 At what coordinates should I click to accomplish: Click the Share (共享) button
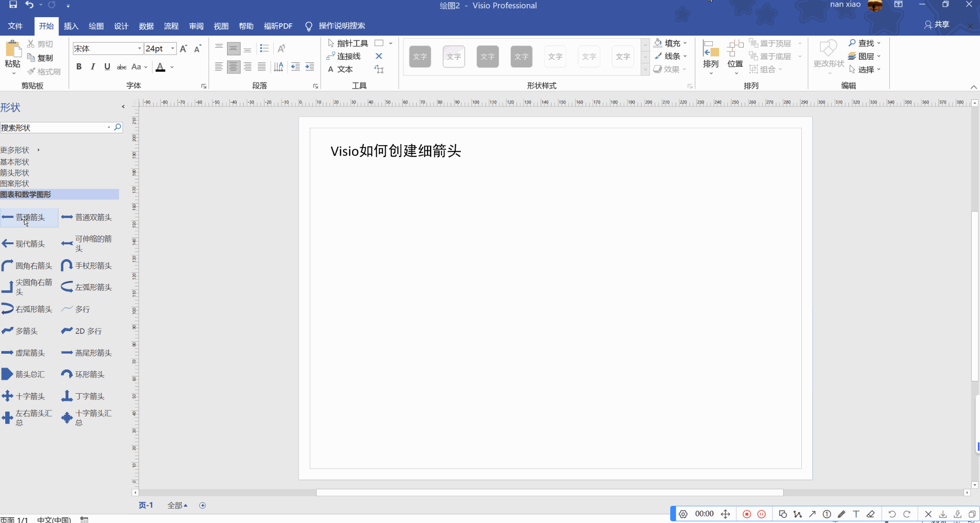937,25
